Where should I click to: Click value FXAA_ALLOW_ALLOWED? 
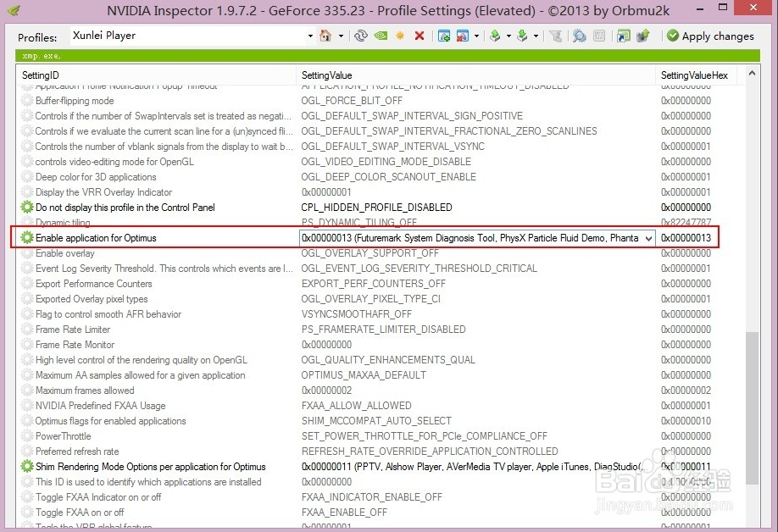(x=356, y=406)
